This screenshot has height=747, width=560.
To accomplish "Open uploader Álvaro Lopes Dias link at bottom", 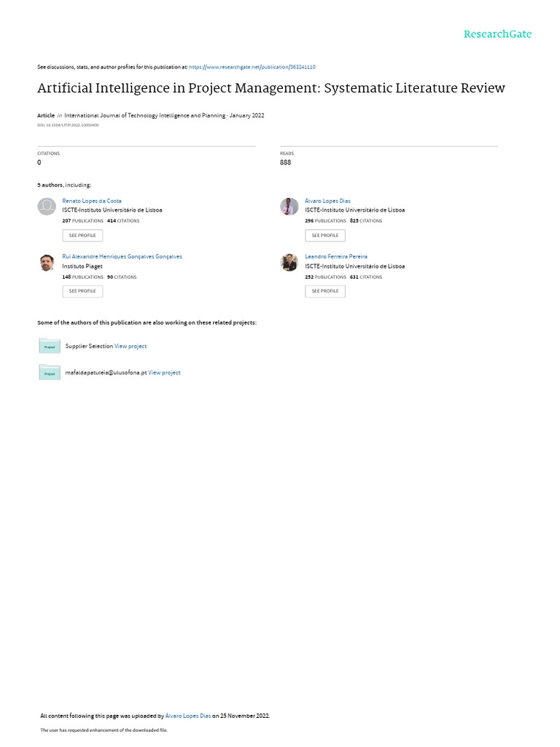I will pos(188,716).
